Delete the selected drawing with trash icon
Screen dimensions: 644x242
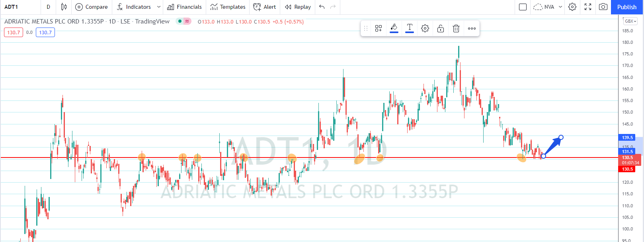(456, 28)
